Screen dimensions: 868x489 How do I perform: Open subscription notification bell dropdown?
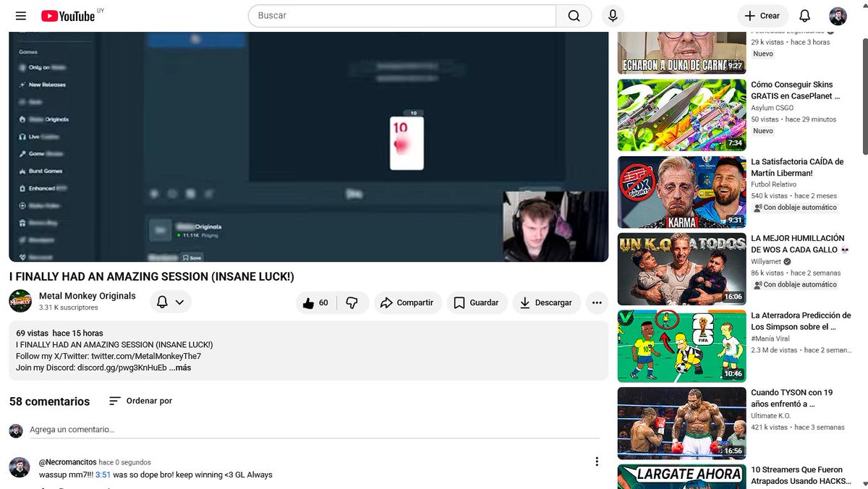[171, 302]
